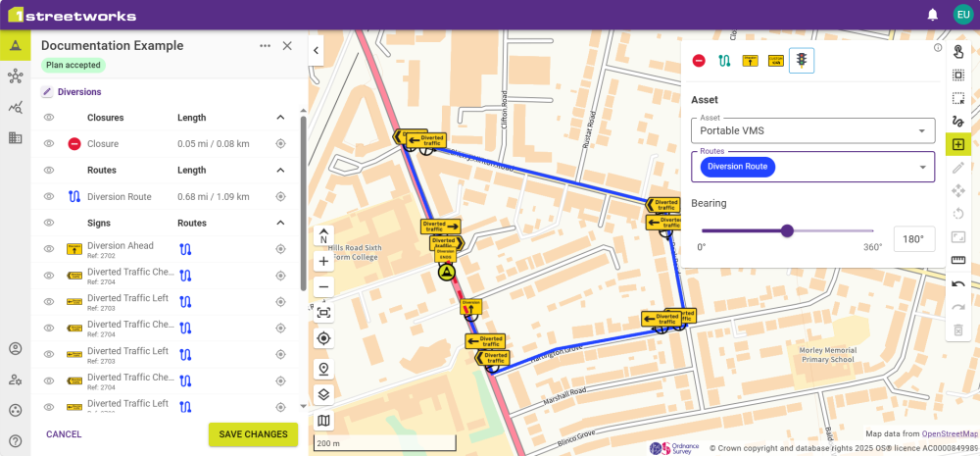Open the user settings sidebar icon
980x456 pixels.
(15, 380)
